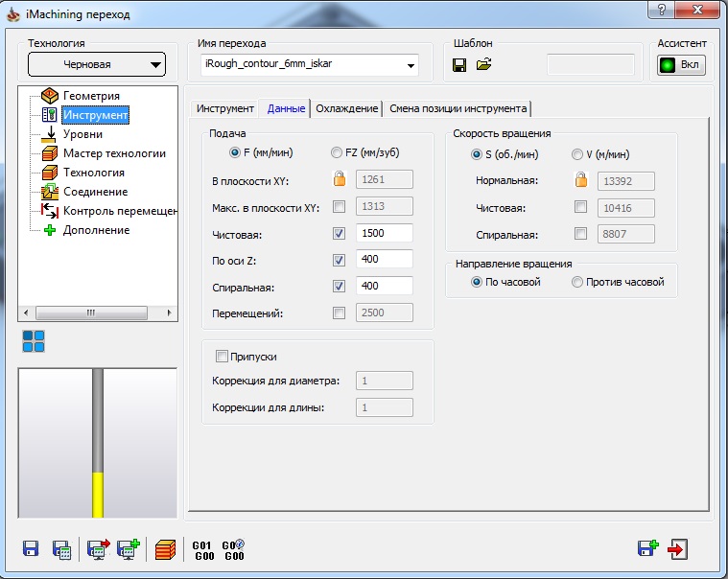Click the save template floppy icon
This screenshot has height=579, width=728.
coord(459,64)
